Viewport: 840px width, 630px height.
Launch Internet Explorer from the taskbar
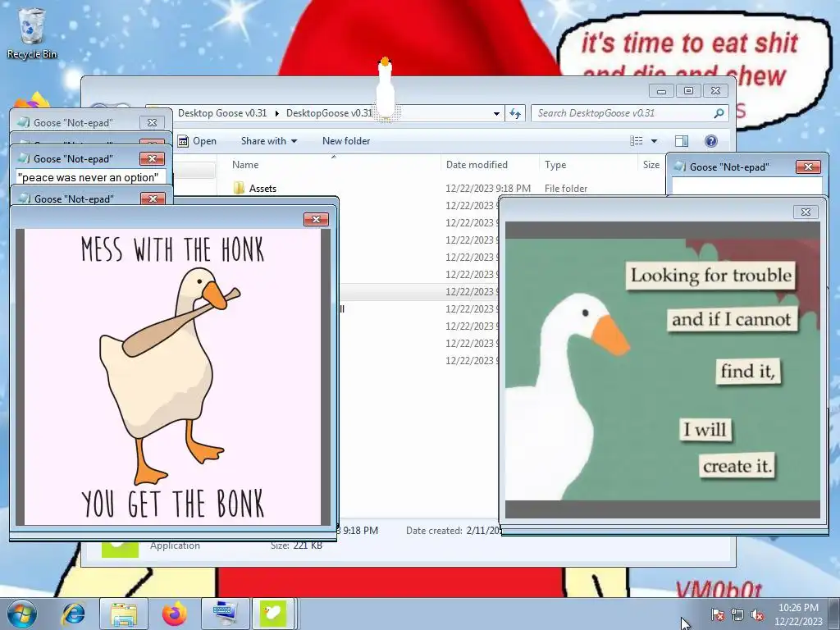(x=73, y=614)
